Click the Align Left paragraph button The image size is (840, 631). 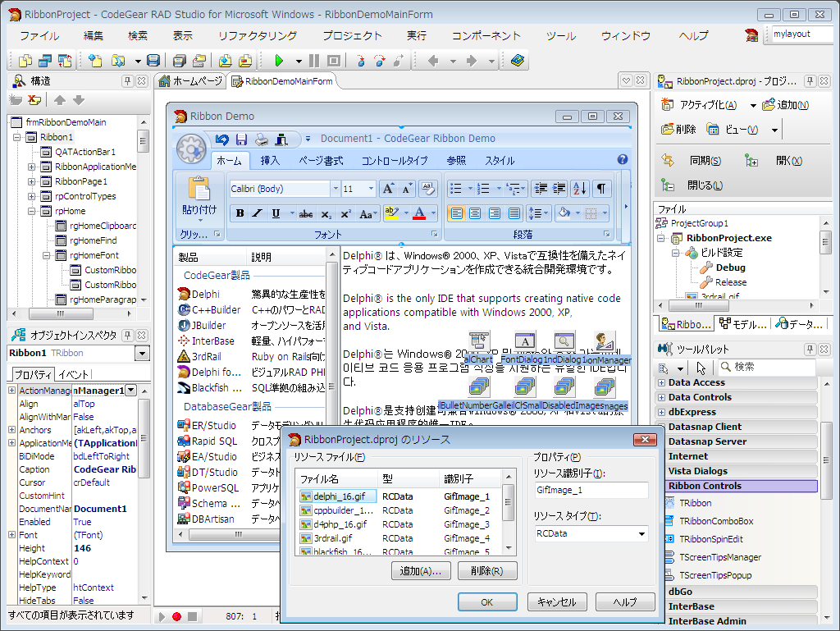click(x=456, y=213)
